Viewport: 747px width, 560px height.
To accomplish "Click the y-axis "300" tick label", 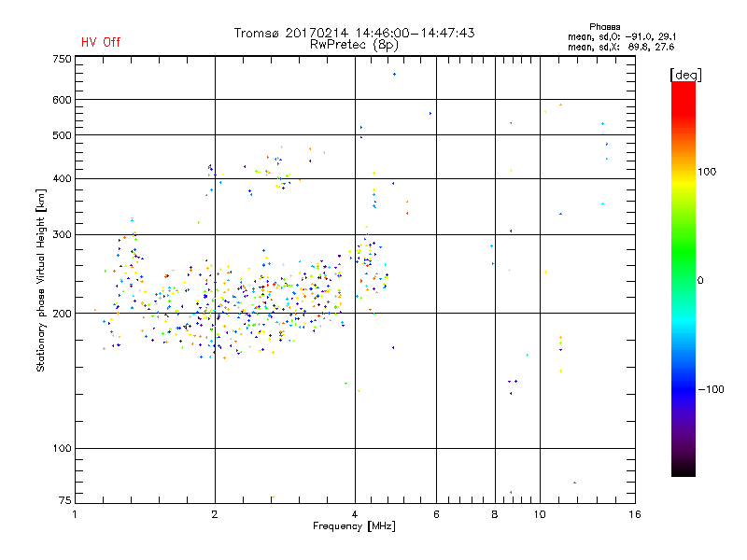I will pos(62,235).
